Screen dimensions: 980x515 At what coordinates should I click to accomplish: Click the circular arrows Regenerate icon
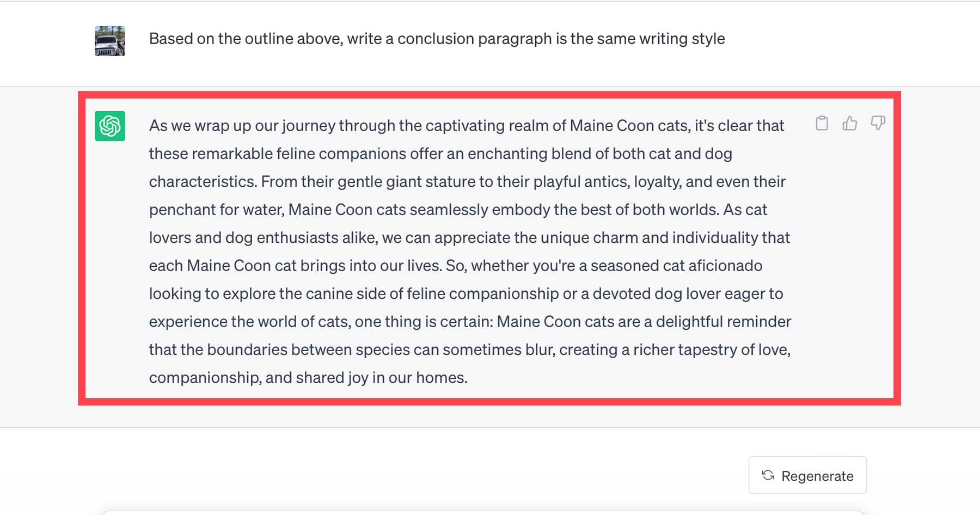[768, 475]
